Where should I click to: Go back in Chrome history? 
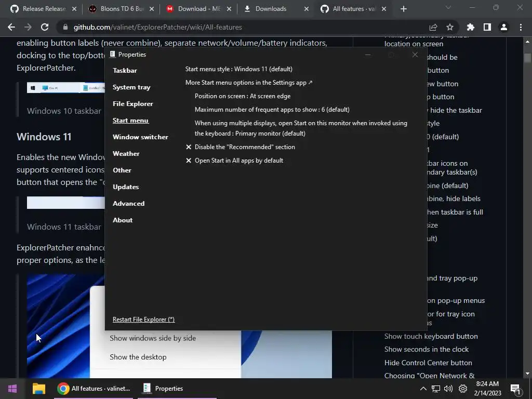11,27
